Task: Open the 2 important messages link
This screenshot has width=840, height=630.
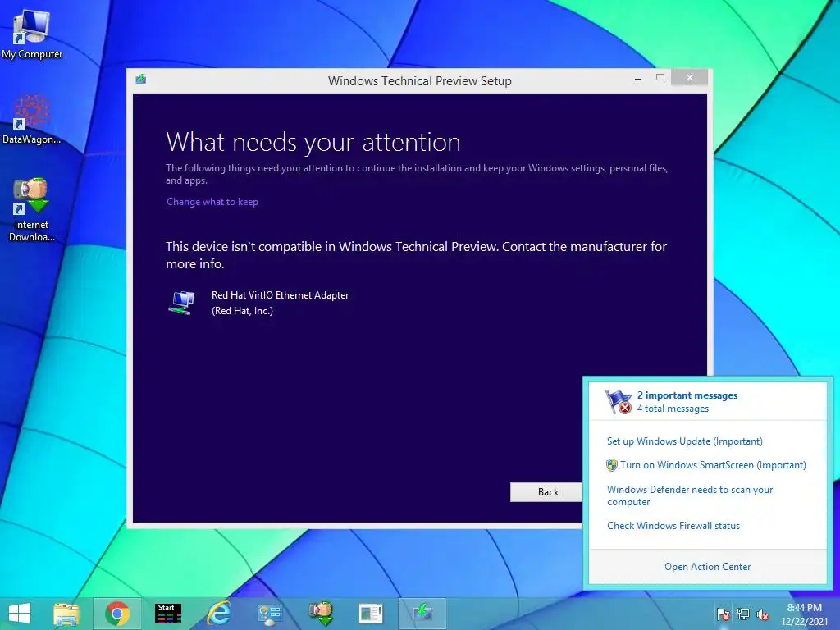Action: point(687,395)
